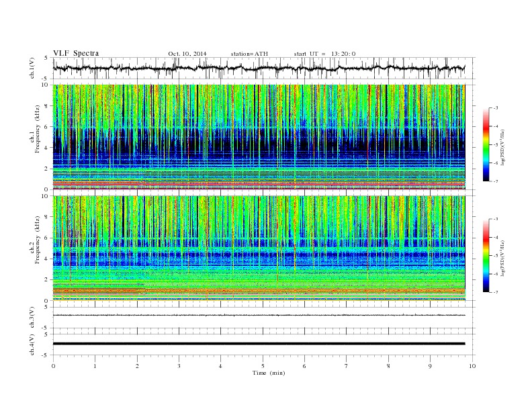This screenshot has width=532, height=411.
Task: Click the -7 label on ch.2 color bar
Action: pyautogui.click(x=495, y=292)
